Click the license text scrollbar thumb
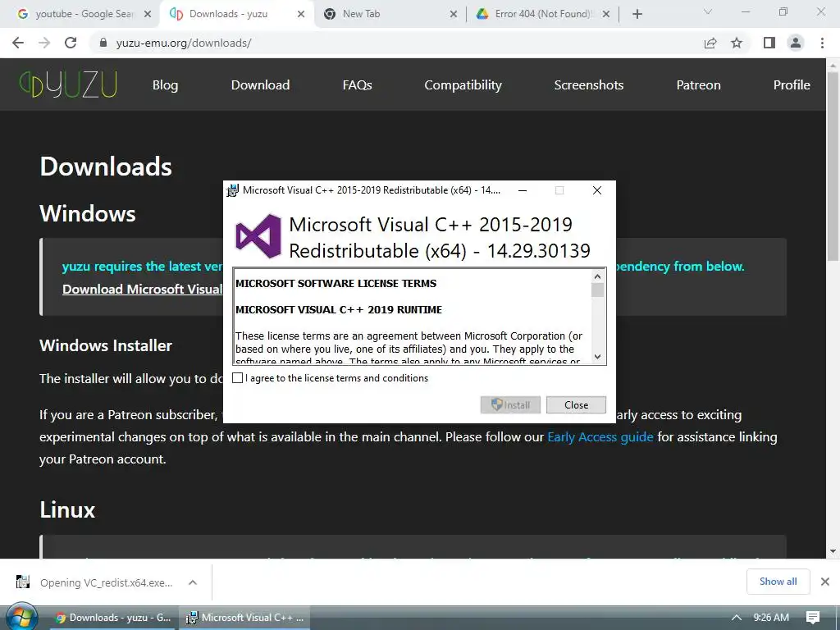The height and width of the screenshot is (630, 840). [598, 290]
